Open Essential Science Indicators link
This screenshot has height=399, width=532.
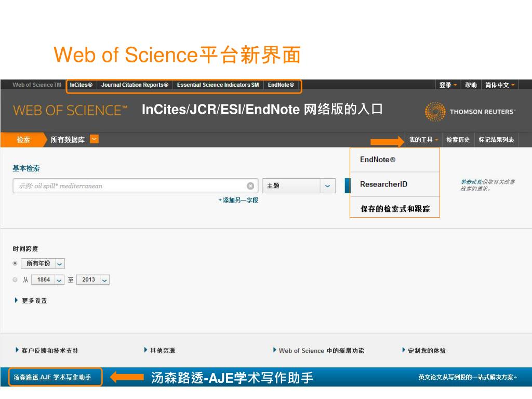tap(218, 85)
